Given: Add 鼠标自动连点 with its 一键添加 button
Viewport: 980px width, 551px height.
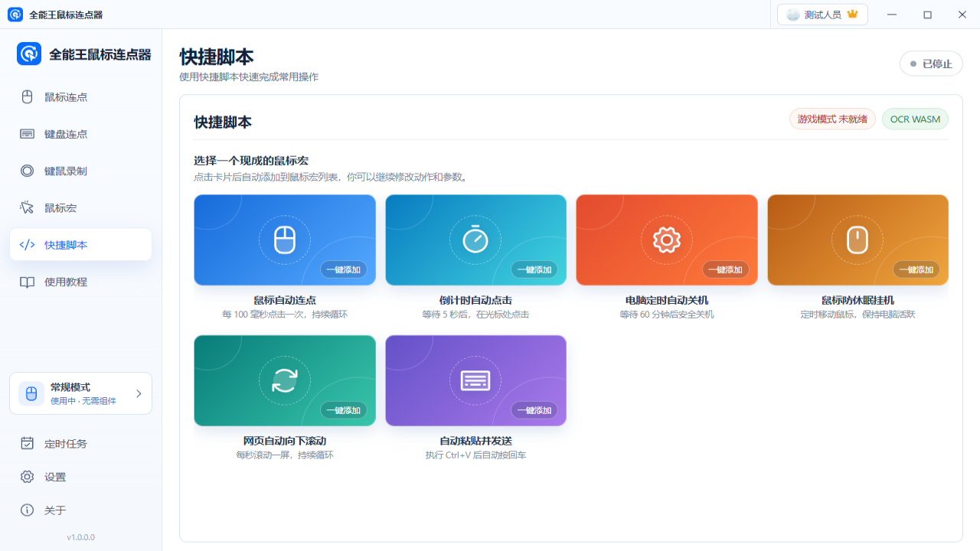Looking at the screenshot, I should [344, 269].
